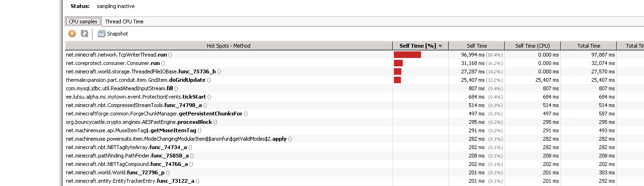Click the refresh results icon

(x=84, y=34)
